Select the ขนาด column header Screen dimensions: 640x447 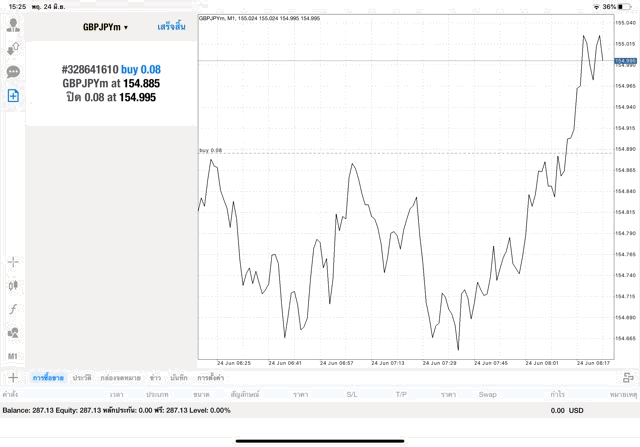pos(201,394)
